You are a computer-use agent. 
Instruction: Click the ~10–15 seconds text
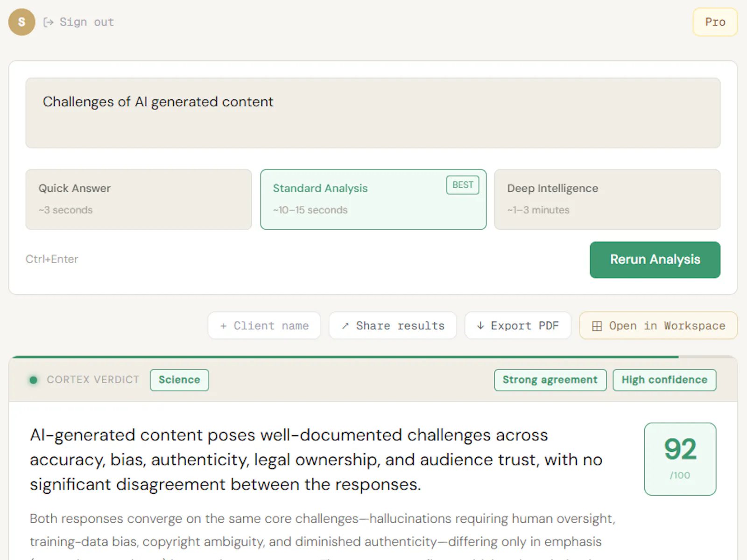coord(310,210)
